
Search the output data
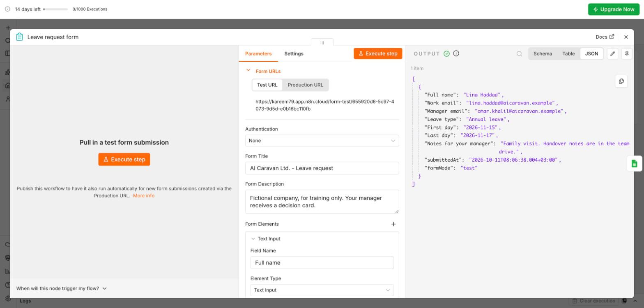click(x=519, y=53)
